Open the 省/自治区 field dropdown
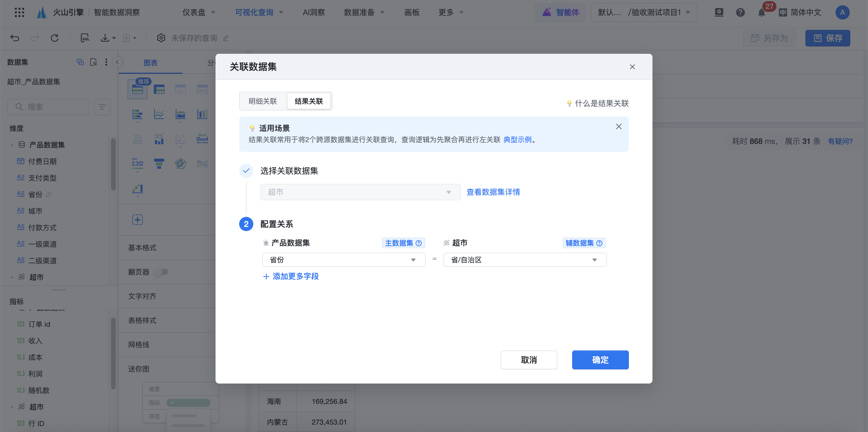 click(525, 260)
